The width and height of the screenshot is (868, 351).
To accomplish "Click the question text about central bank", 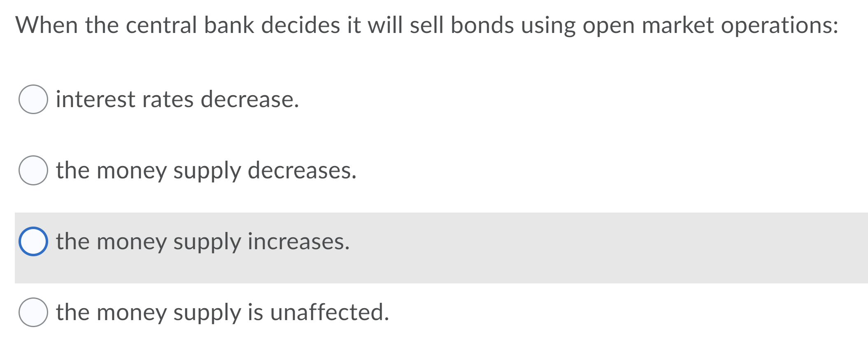I will pyautogui.click(x=427, y=26).
